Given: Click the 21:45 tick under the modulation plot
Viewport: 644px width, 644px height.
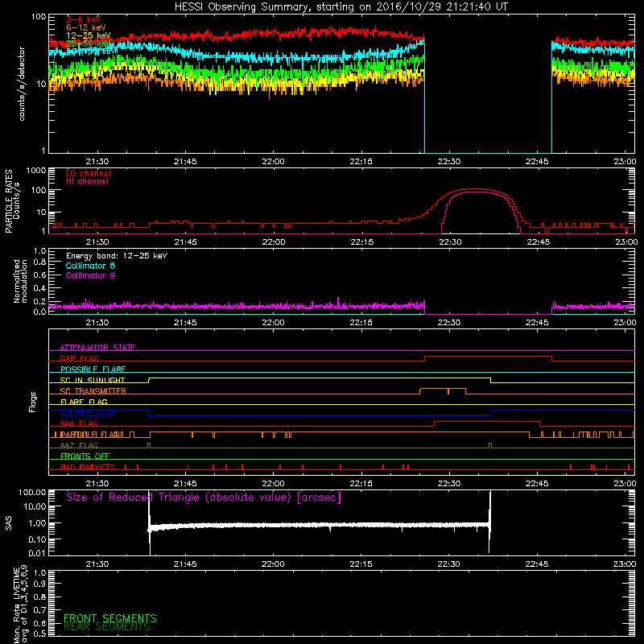Looking at the screenshot, I should (x=185, y=323).
